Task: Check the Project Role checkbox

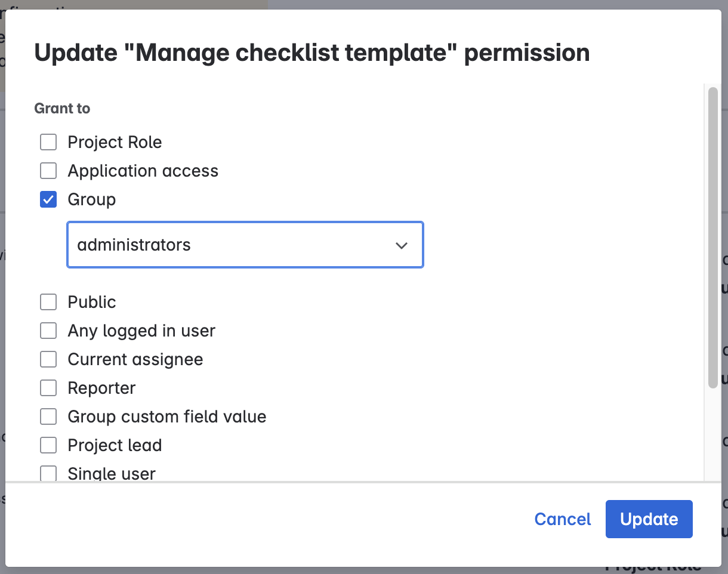Action: (x=48, y=142)
